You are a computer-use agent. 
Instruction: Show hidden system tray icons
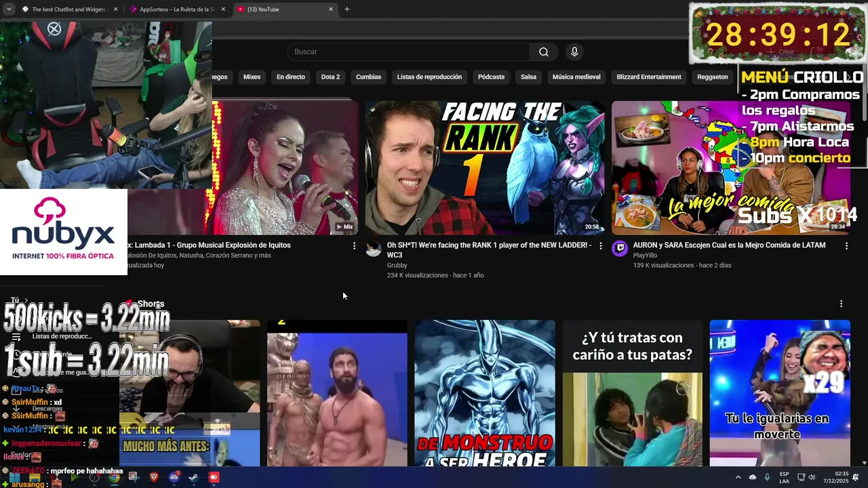point(738,478)
